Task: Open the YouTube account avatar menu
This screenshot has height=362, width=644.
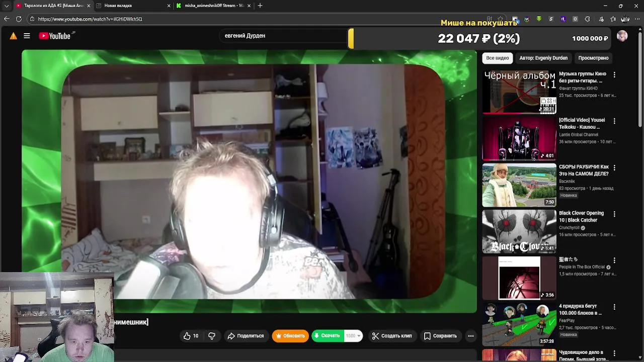Action: coord(622,36)
